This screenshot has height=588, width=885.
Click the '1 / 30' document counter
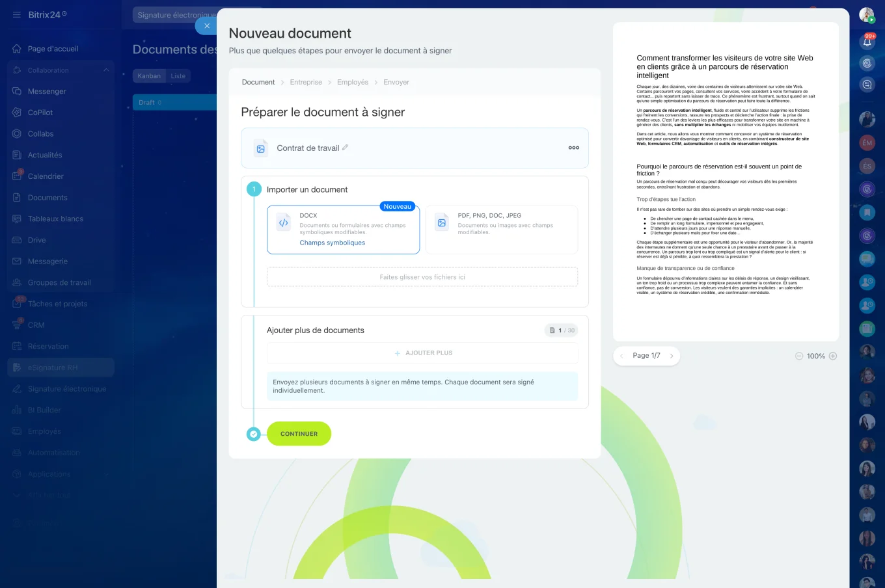tap(562, 330)
